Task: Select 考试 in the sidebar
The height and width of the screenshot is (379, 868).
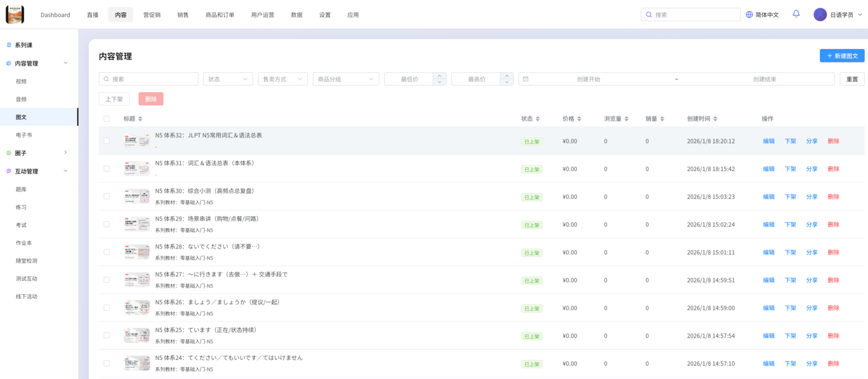Action: click(21, 225)
